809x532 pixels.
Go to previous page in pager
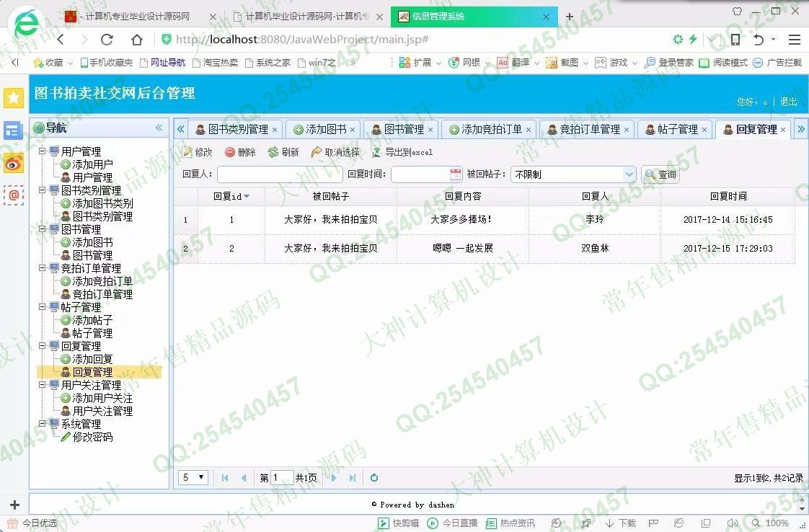[244, 478]
